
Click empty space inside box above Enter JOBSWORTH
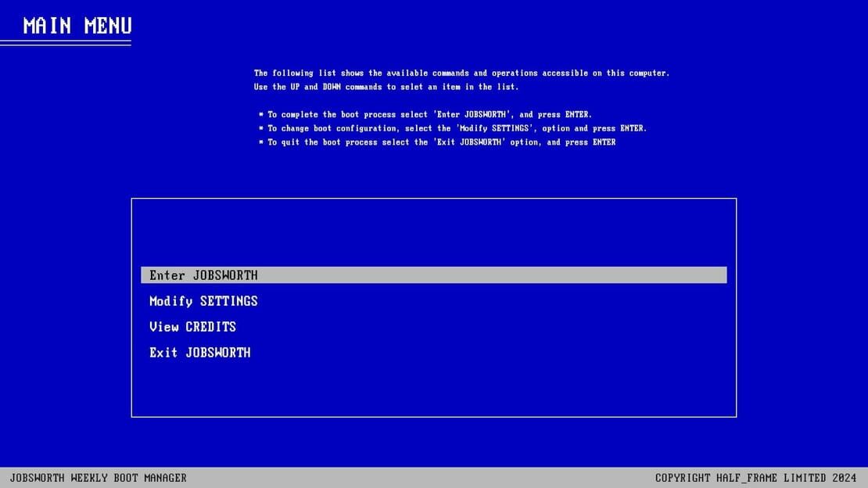433,232
